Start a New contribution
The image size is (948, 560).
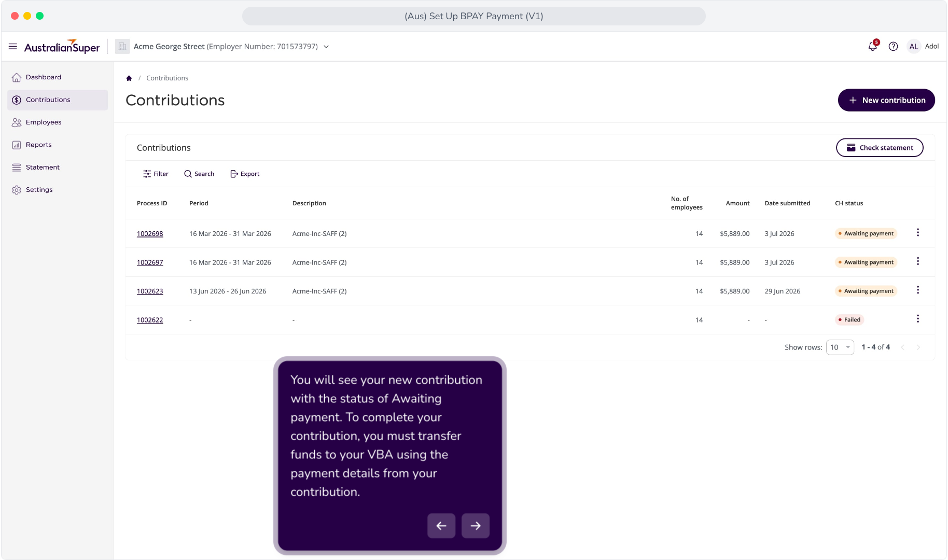point(886,100)
